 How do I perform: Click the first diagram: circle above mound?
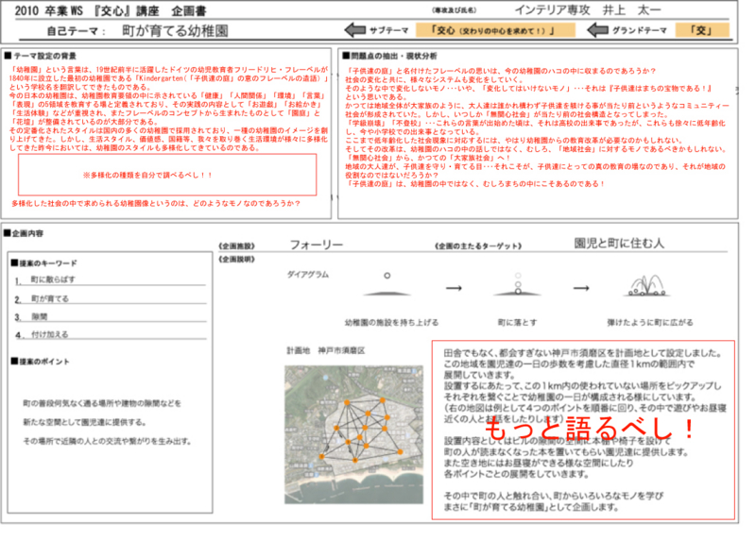click(x=387, y=285)
